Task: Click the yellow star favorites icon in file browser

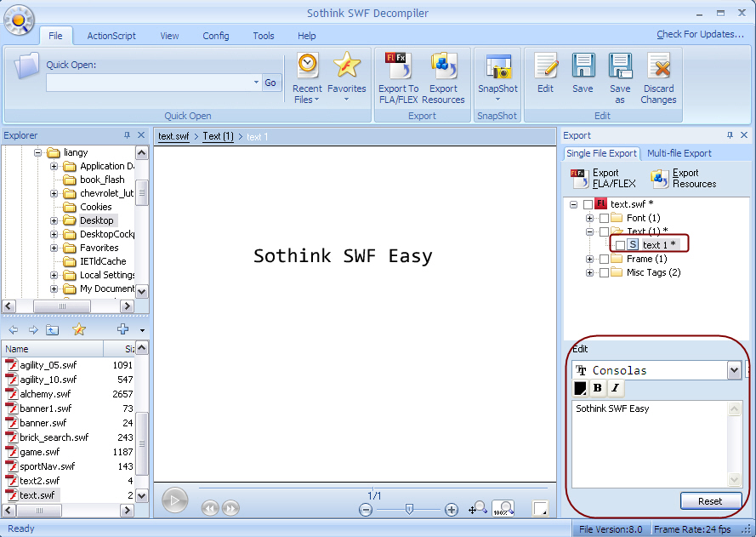Action: coord(79,329)
